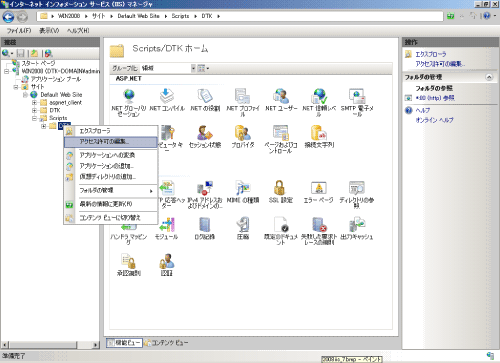
Task: Open the .NET の役割 feature icon
Action: pyautogui.click(x=205, y=96)
